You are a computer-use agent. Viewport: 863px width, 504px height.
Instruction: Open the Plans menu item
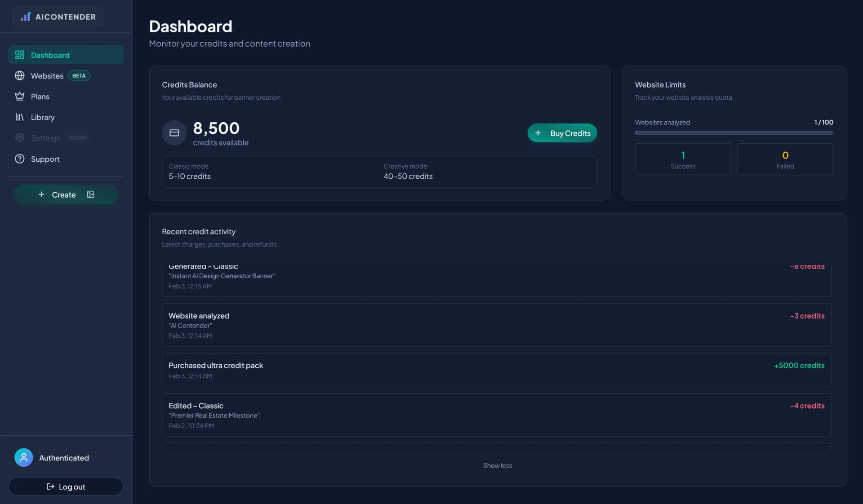(x=40, y=97)
